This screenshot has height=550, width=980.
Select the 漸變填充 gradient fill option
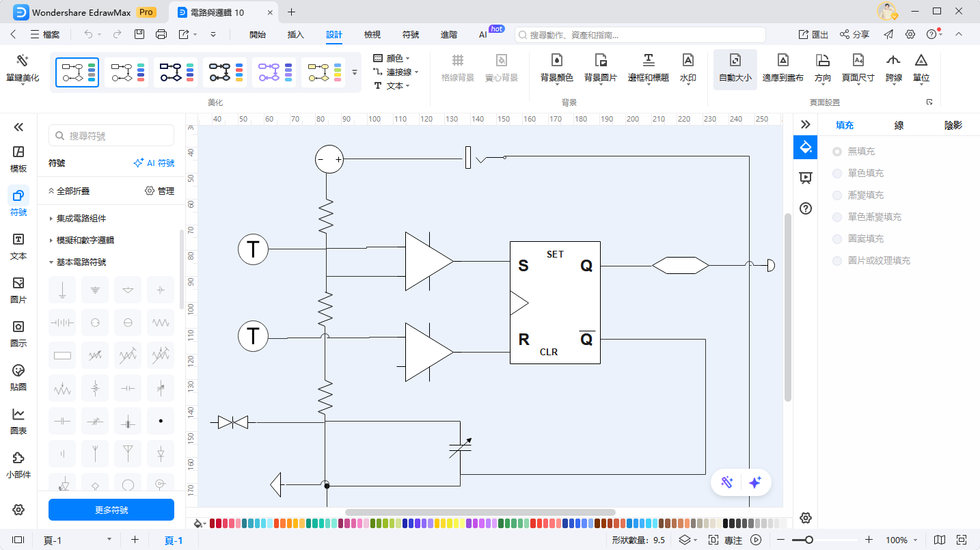tap(837, 195)
